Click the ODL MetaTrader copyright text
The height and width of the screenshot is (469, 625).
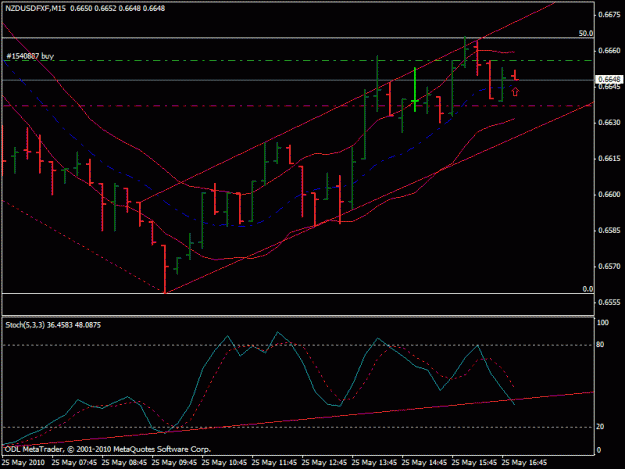108,449
